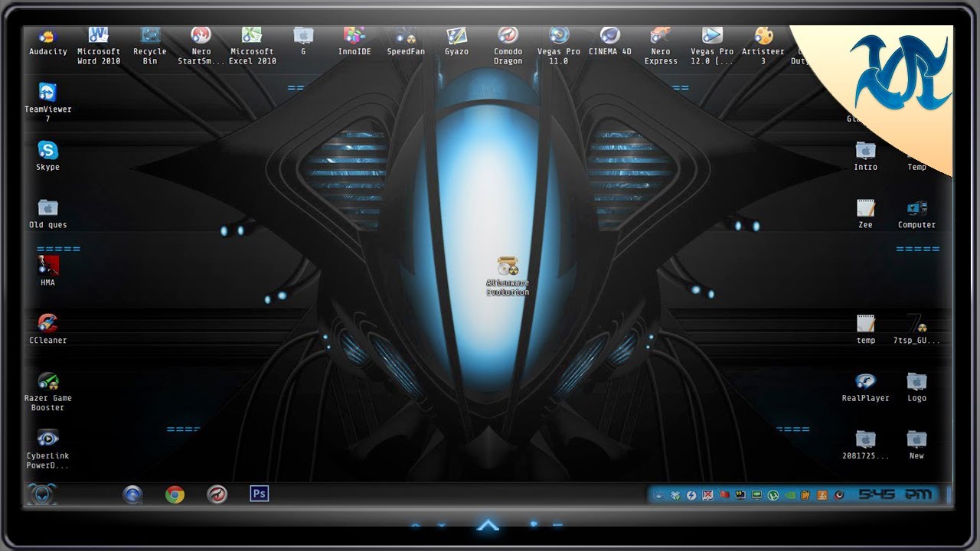Launch Photoshop from the taskbar
980x551 pixels.
coord(260,494)
